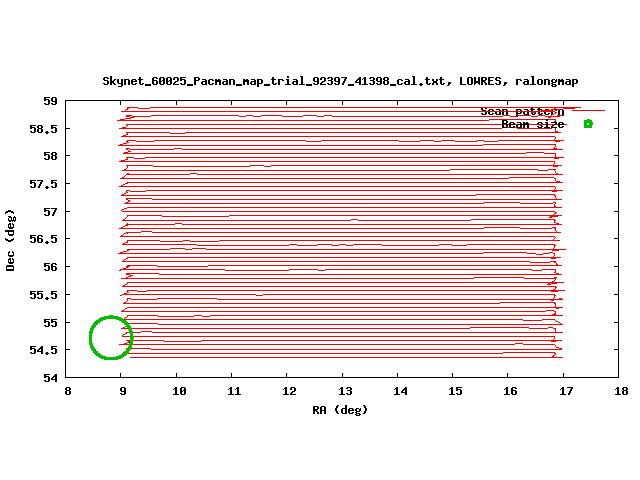Click the 'Dec (deg)' y-axis label

10,240
